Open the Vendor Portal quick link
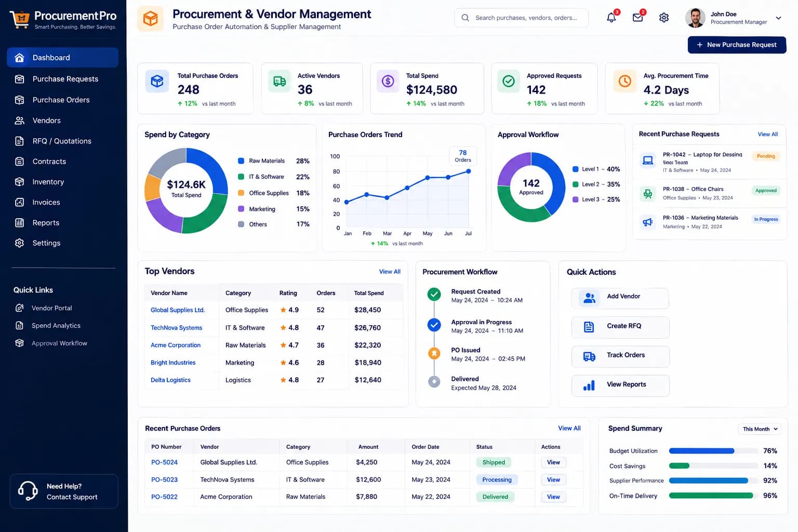This screenshot has width=798, height=532. [x=51, y=308]
